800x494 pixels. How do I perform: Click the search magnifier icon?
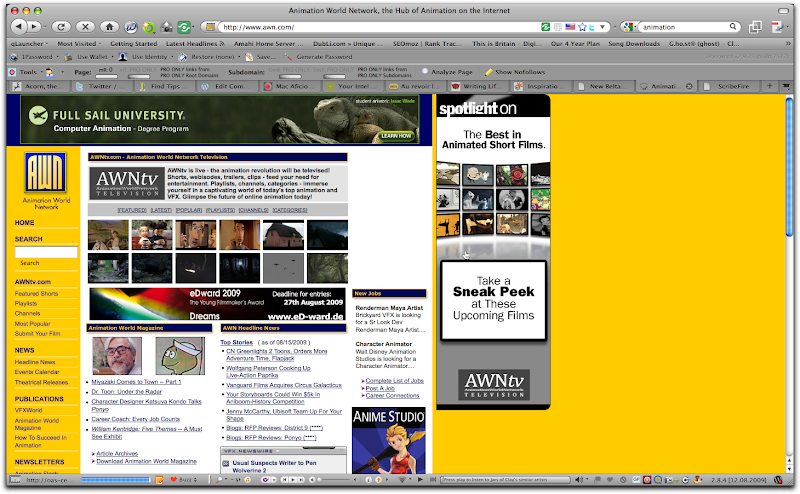[x=733, y=27]
